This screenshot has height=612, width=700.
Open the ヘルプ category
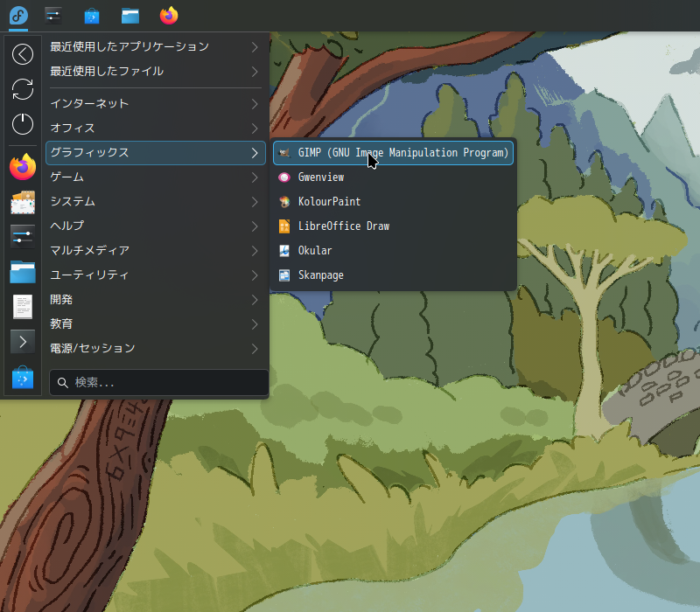tap(156, 226)
